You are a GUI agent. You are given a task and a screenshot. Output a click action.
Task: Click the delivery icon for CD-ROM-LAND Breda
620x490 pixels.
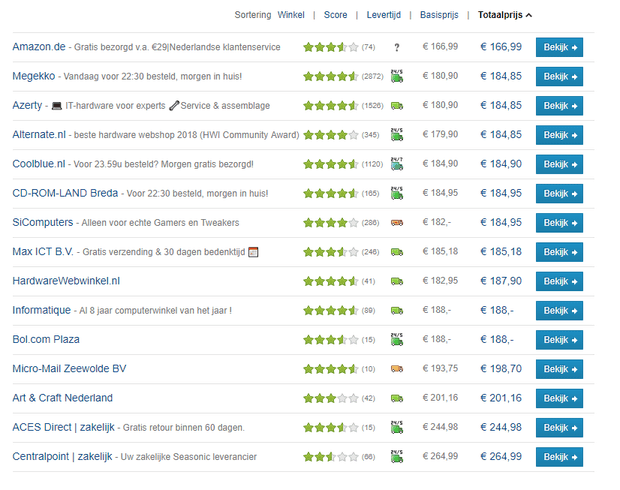[x=397, y=193]
